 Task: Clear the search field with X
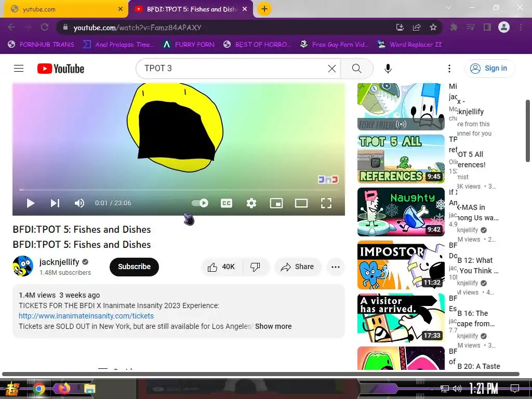pyautogui.click(x=332, y=69)
